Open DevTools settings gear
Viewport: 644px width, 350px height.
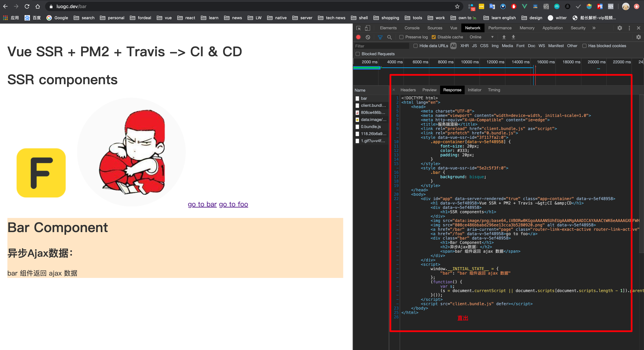(x=619, y=28)
